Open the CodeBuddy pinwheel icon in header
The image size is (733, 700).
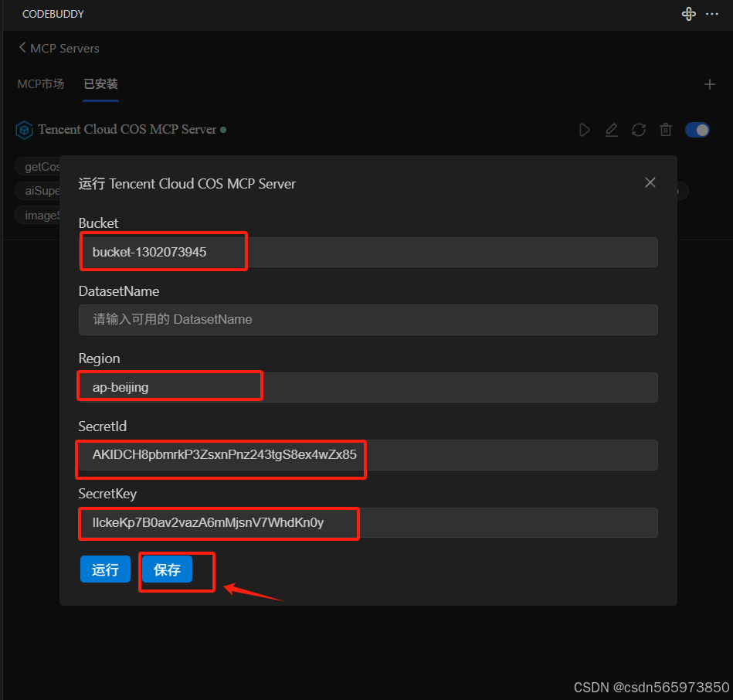click(x=689, y=14)
